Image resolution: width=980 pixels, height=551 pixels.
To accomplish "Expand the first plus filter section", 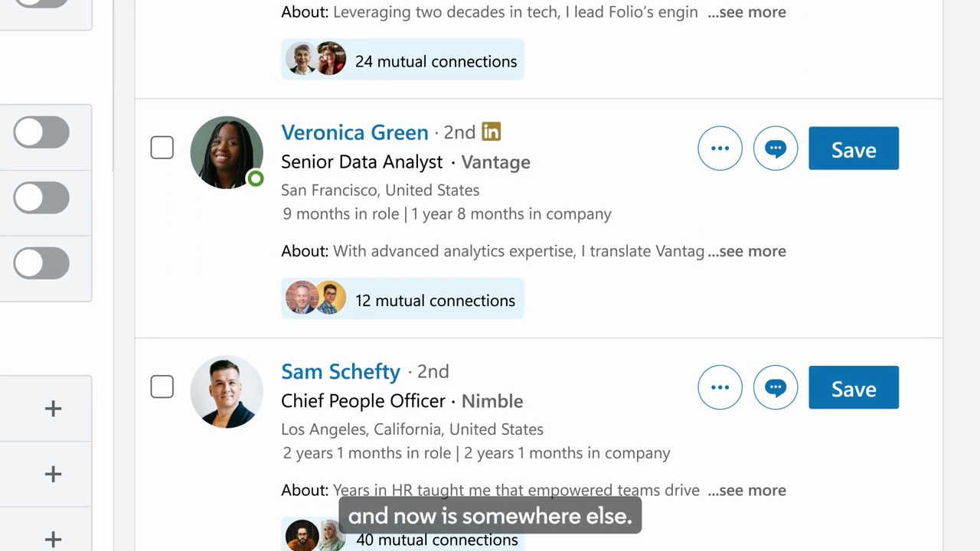I will click(x=53, y=409).
